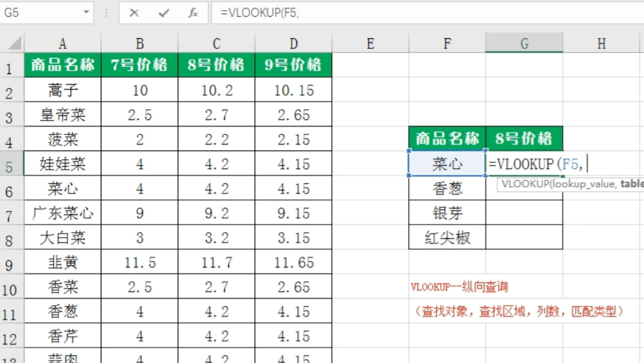Select the cell containing 菜心 in column F
This screenshot has height=363, width=644.
[447, 164]
